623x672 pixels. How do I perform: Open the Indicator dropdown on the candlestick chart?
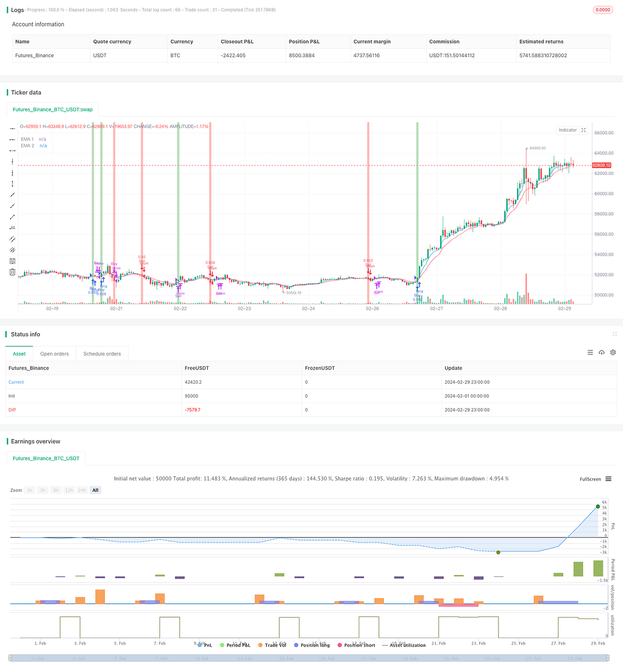click(x=567, y=130)
